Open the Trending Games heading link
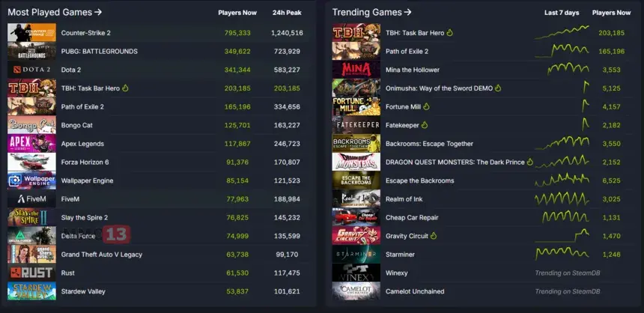Viewport: 644px width, 313px height. [x=371, y=12]
